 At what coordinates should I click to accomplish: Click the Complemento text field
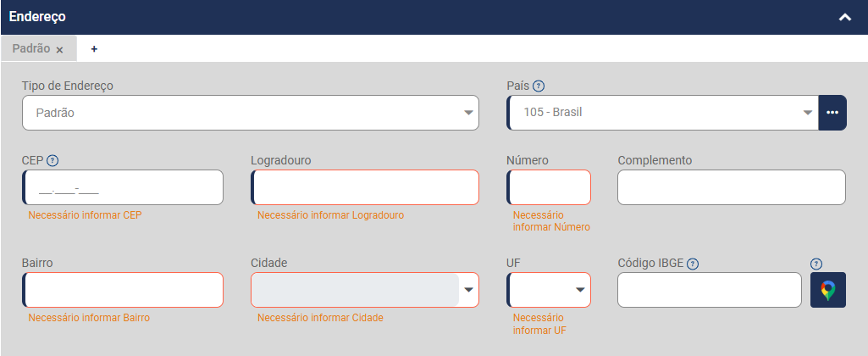click(x=732, y=187)
